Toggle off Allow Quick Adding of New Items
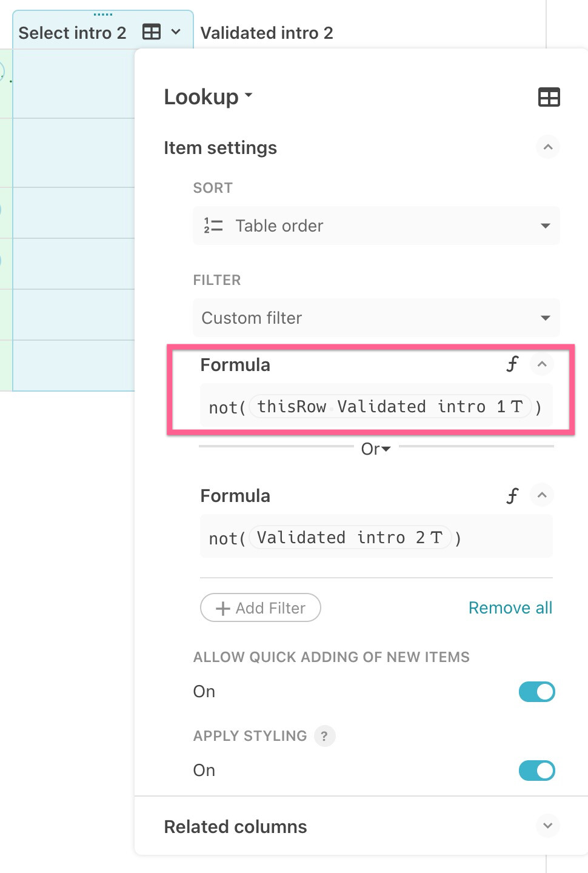588x873 pixels. (x=536, y=692)
